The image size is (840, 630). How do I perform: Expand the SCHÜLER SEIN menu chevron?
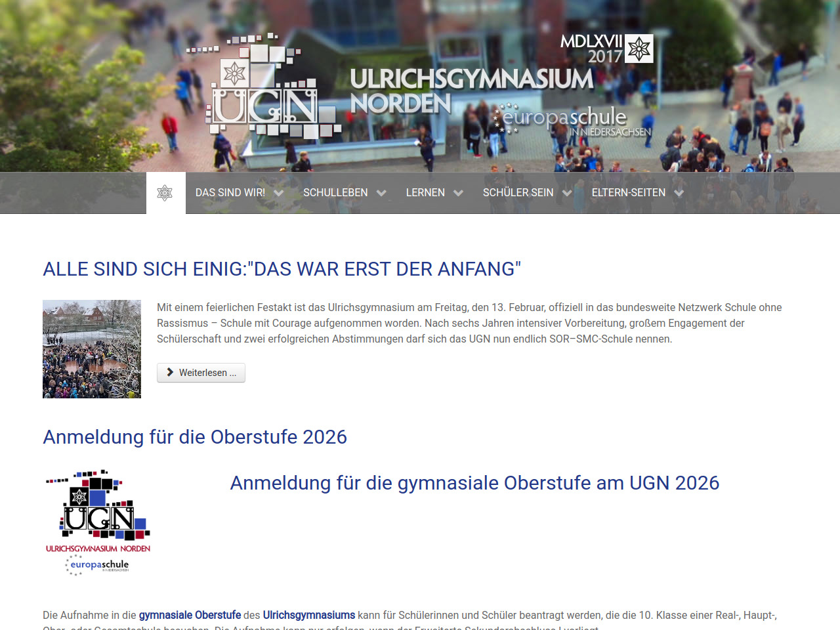[567, 193]
